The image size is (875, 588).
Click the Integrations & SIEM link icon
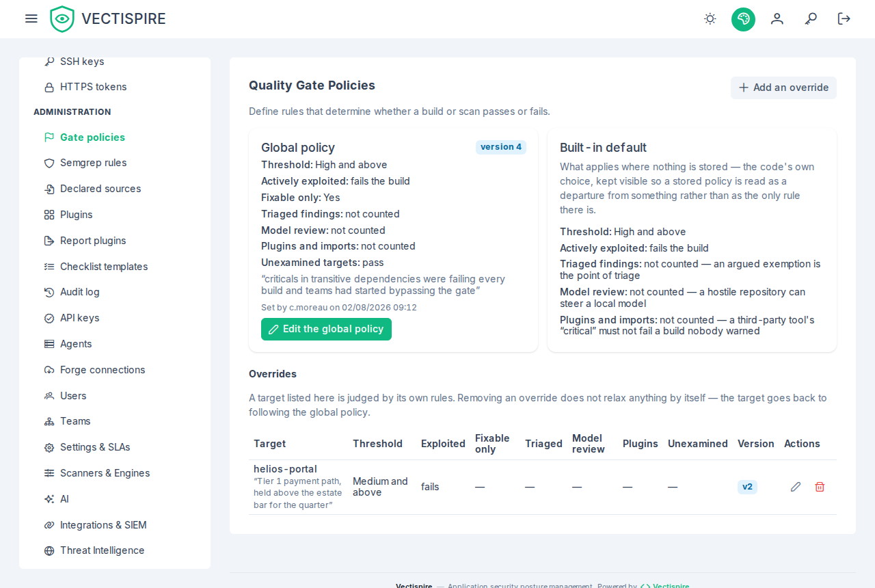[49, 525]
